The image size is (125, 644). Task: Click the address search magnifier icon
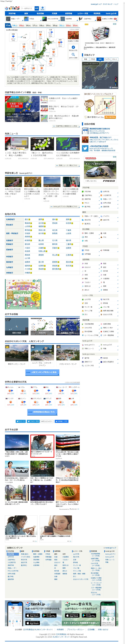[73, 54]
